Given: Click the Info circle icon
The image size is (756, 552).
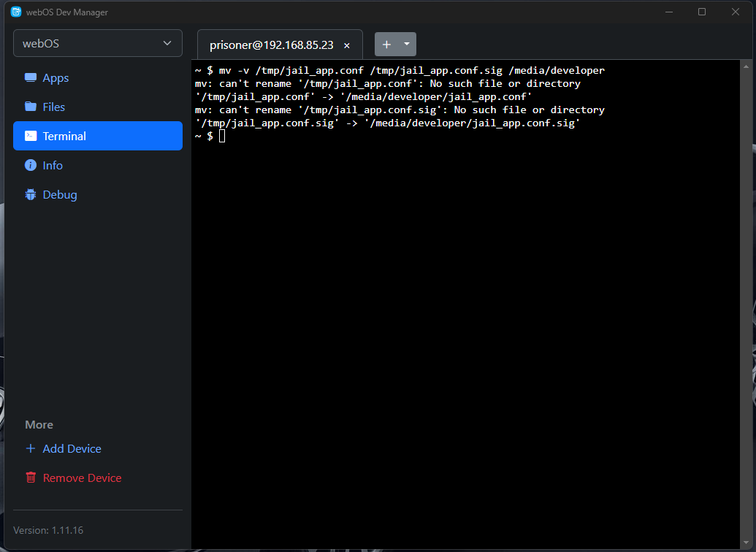Looking at the screenshot, I should coord(31,166).
